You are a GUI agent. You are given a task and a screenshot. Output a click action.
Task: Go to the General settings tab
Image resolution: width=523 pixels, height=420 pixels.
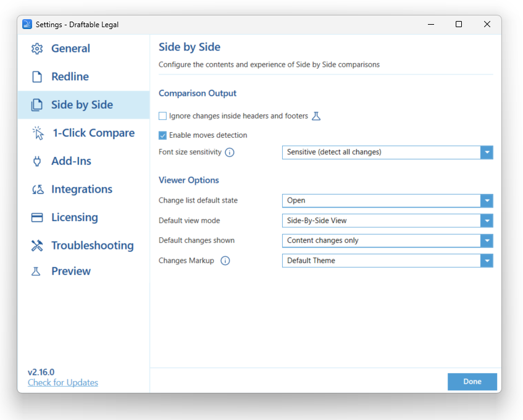[84, 48]
